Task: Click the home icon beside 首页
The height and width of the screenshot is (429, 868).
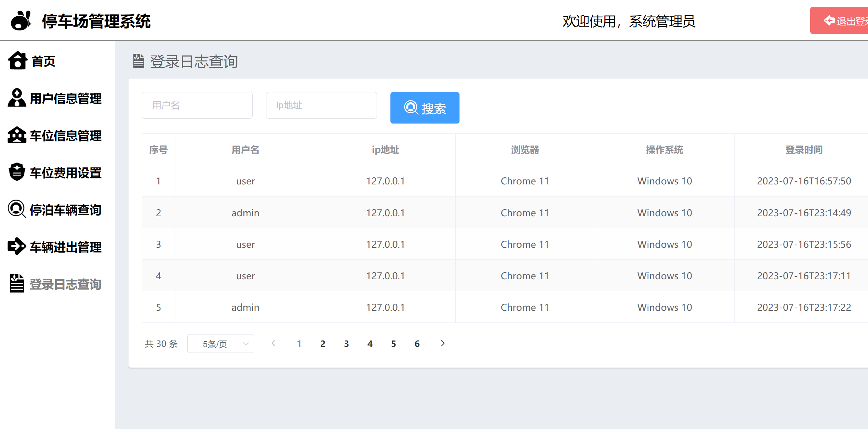Action: (x=17, y=61)
